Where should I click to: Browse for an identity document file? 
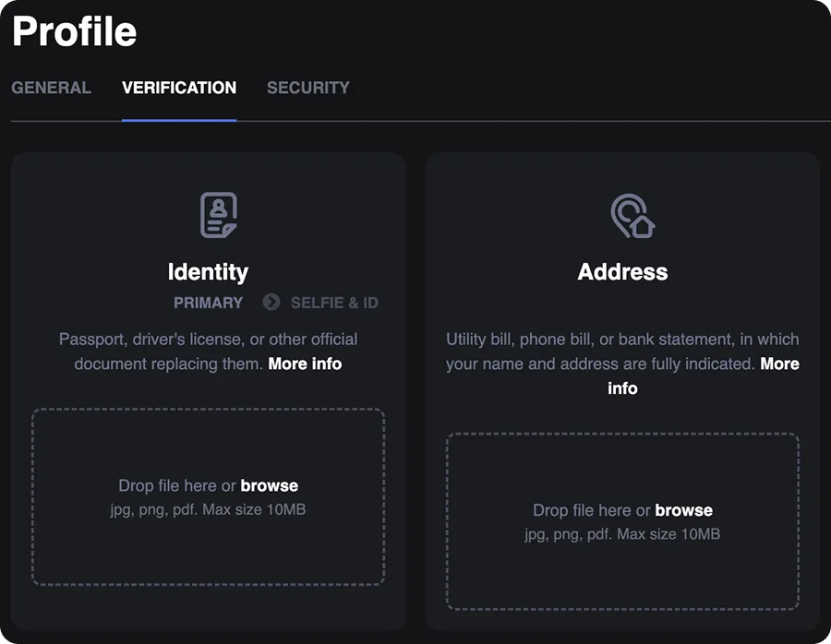[270, 485]
